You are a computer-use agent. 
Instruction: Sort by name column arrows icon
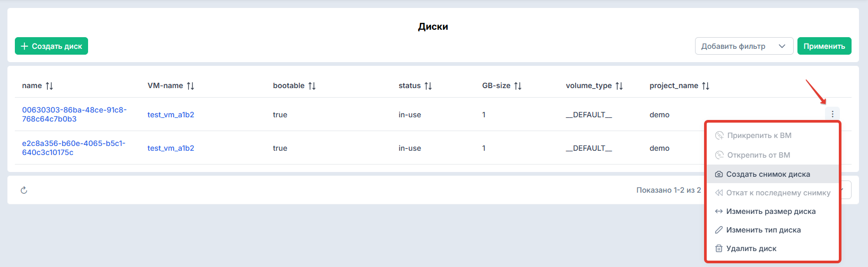tap(49, 86)
